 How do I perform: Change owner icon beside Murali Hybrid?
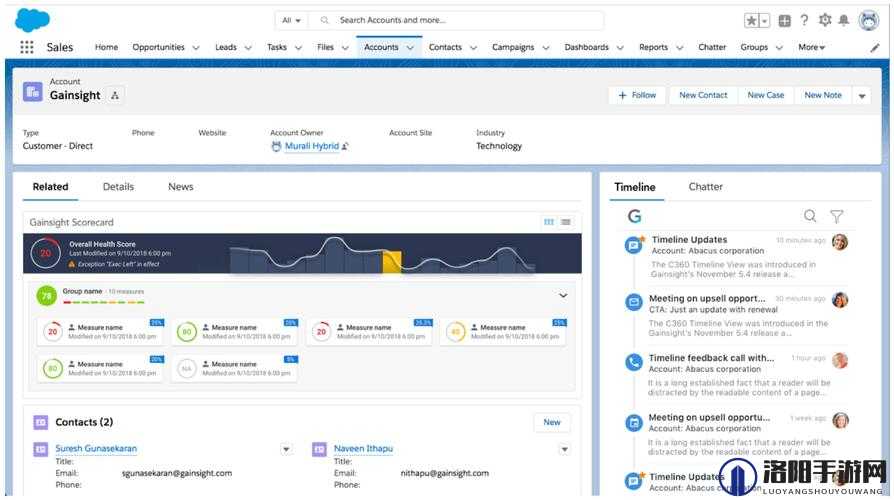pyautogui.click(x=345, y=147)
